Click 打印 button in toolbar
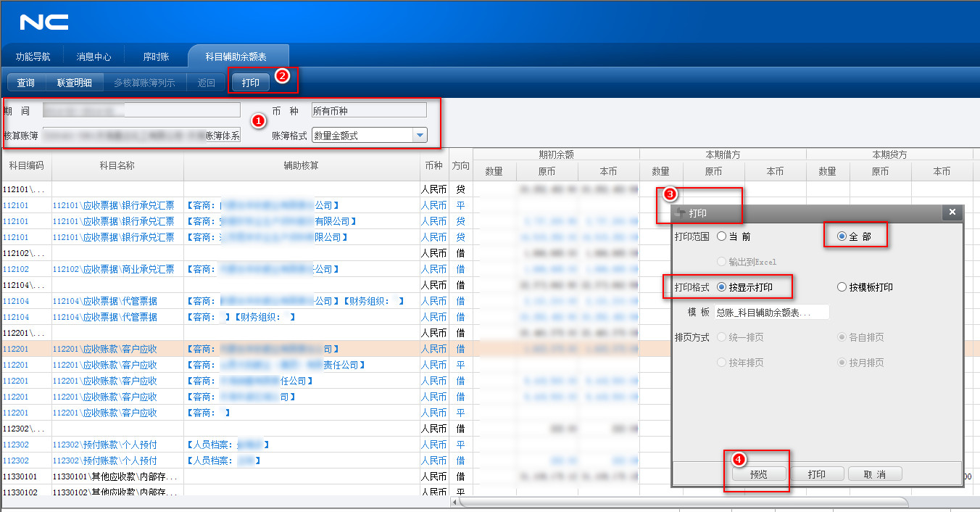The image size is (980, 512). click(251, 83)
